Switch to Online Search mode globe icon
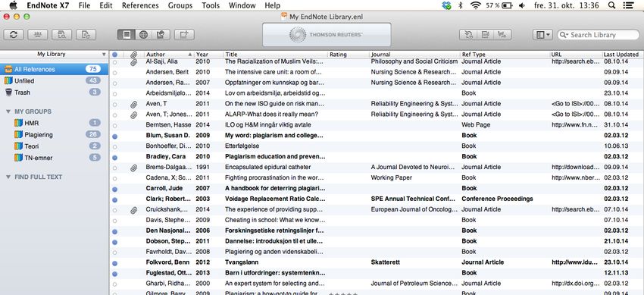The width and height of the screenshot is (644, 295). [143, 35]
